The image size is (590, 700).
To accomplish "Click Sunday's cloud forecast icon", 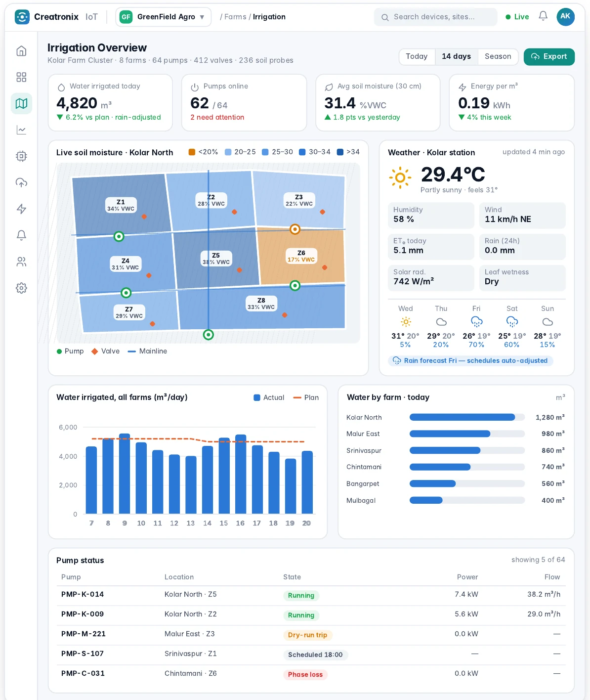I will click(x=548, y=322).
